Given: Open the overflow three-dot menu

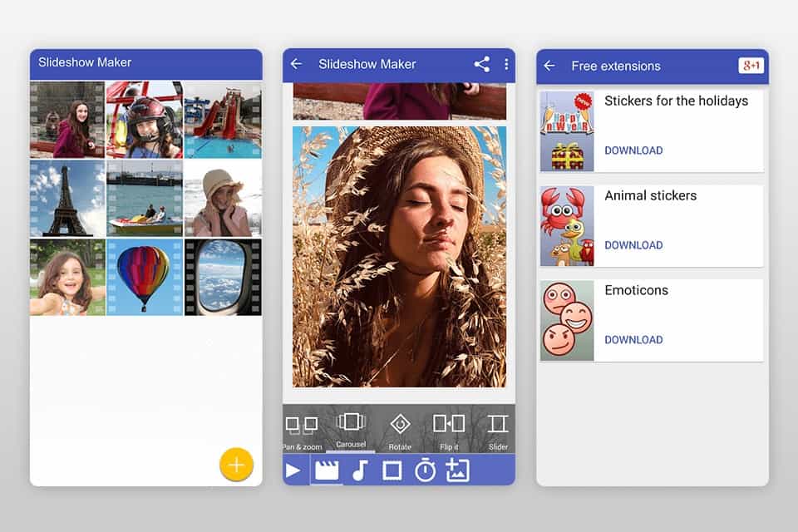Looking at the screenshot, I should coord(508,64).
